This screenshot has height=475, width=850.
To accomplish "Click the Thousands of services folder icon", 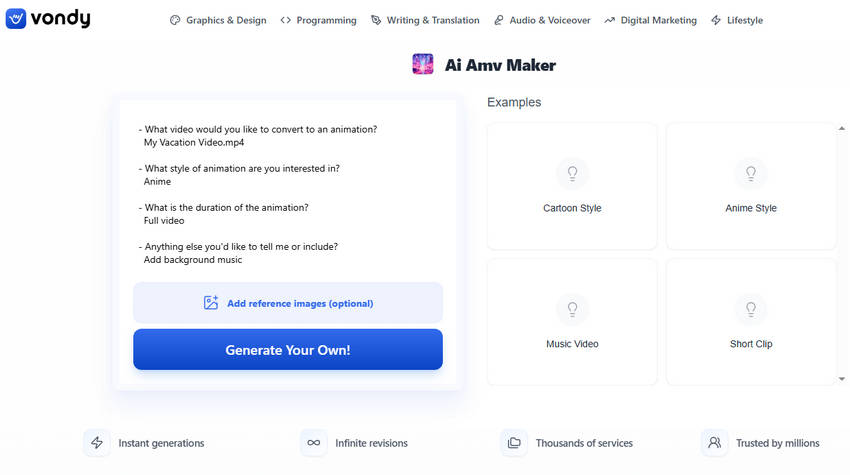I will [x=514, y=442].
